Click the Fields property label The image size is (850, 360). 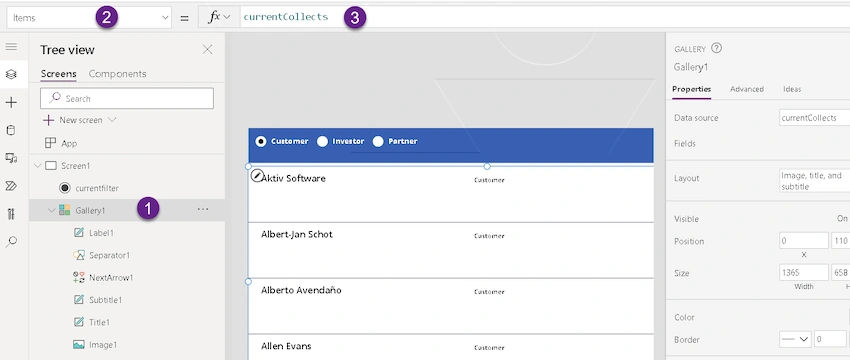coord(685,144)
